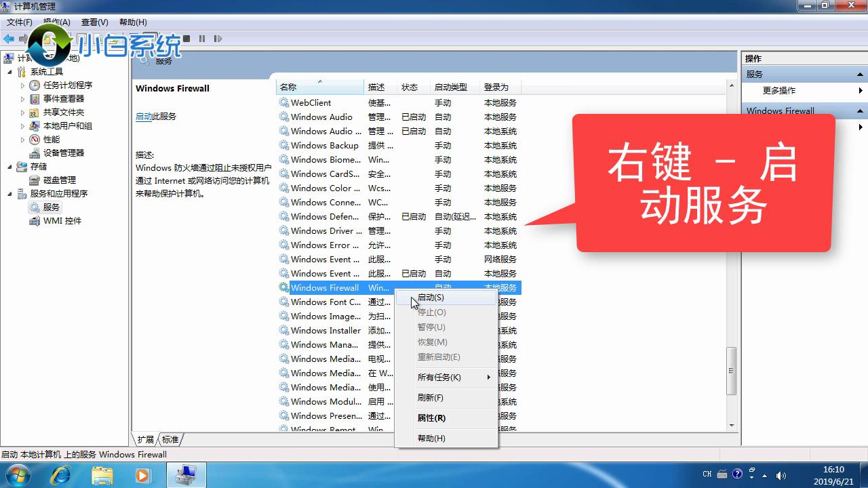Select the Windows Defen... service row
This screenshot has width=868, height=488.
click(399, 216)
